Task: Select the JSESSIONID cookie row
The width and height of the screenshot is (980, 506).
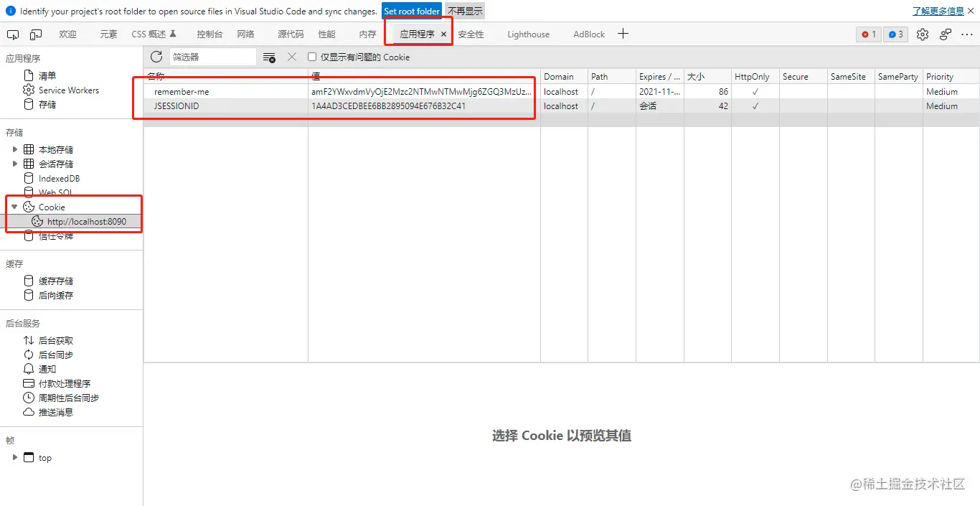Action: click(x=562, y=106)
